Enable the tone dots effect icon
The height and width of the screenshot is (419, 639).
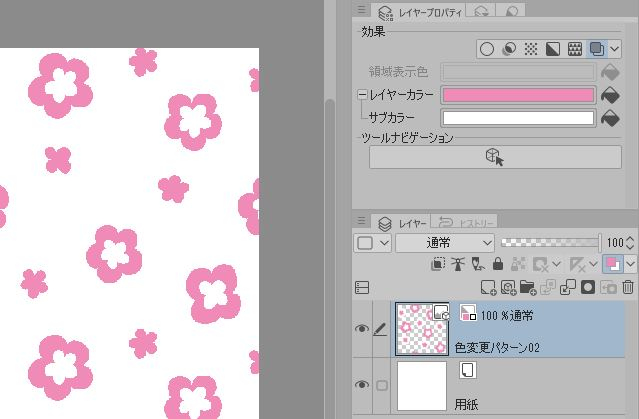(531, 49)
